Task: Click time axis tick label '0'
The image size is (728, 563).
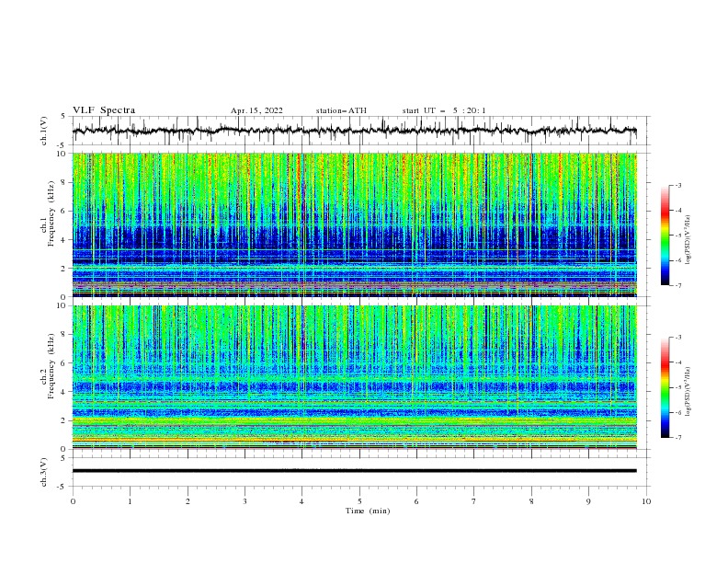Action: [73, 501]
